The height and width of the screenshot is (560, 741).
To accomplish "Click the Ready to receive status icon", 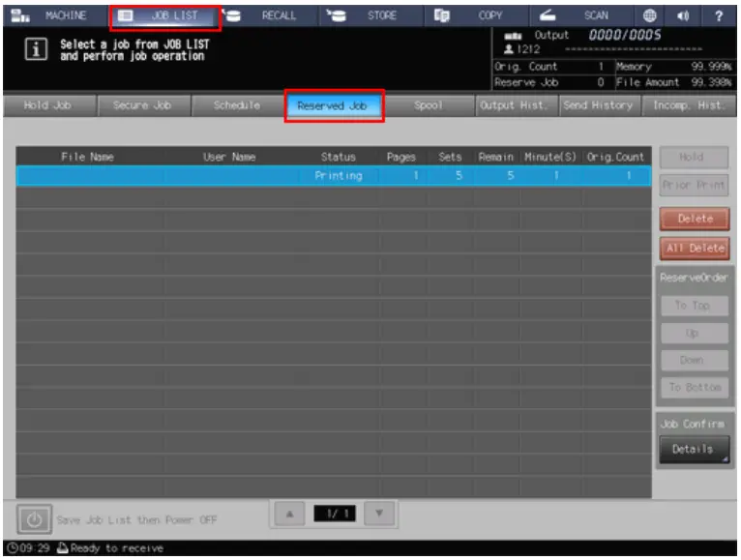I will click(x=63, y=548).
